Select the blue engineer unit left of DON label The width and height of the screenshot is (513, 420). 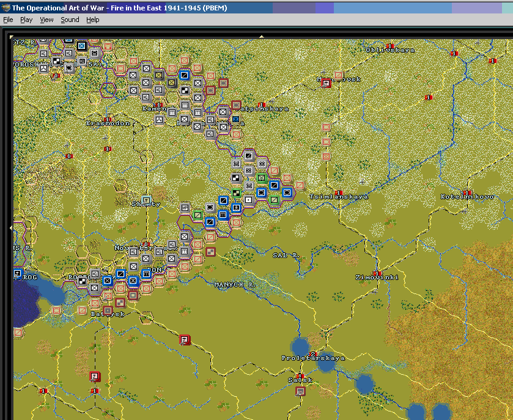(146, 273)
